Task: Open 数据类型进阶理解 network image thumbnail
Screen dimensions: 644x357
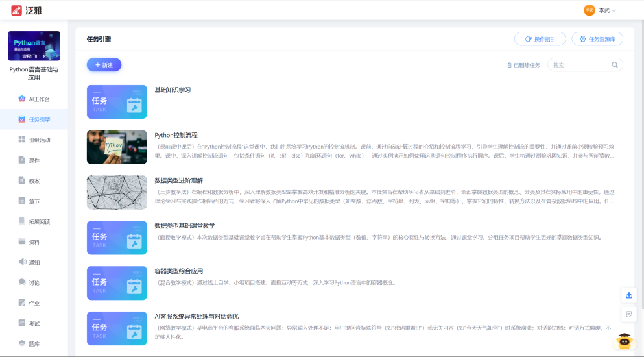Action: pos(117,193)
